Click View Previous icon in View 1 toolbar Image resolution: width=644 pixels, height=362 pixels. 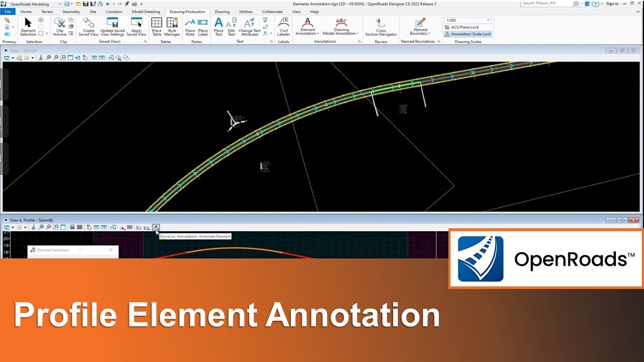95,58
